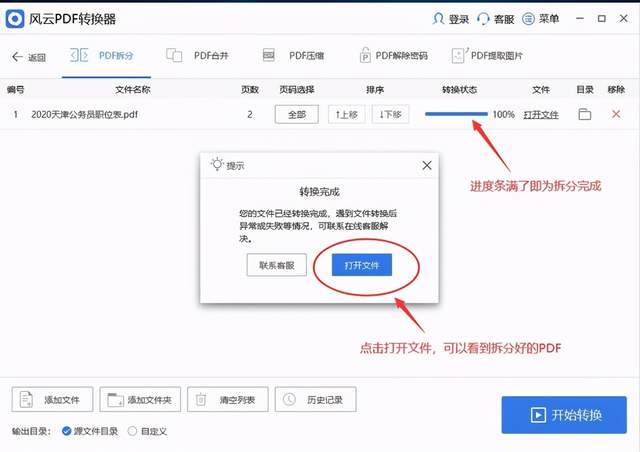Click the PDF拆分 split icon
The image size is (640, 452).
(79, 55)
